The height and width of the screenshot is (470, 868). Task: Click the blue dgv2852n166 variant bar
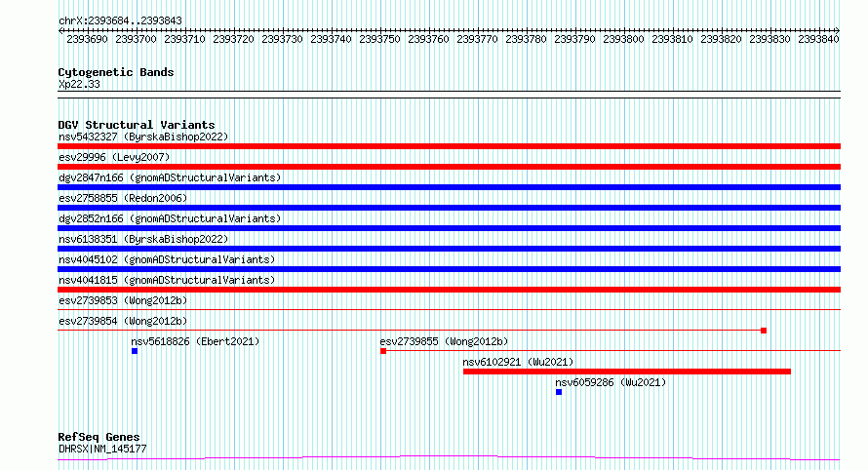(449, 228)
